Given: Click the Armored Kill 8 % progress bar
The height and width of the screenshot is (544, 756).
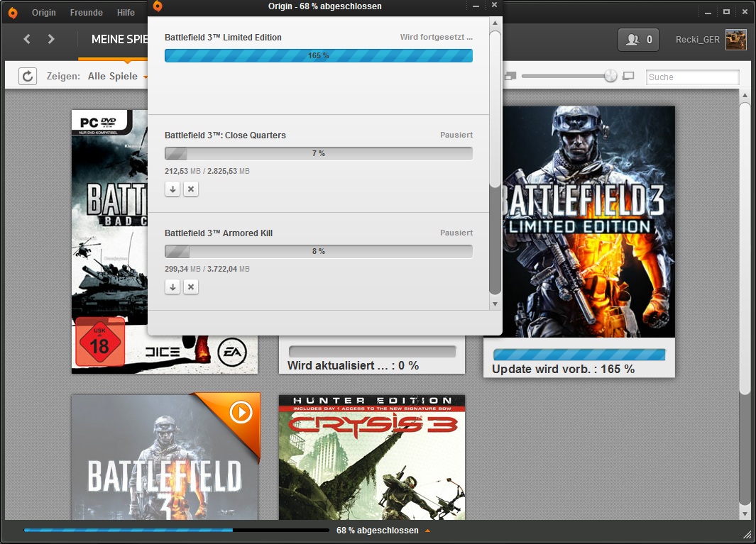Looking at the screenshot, I should click(319, 251).
